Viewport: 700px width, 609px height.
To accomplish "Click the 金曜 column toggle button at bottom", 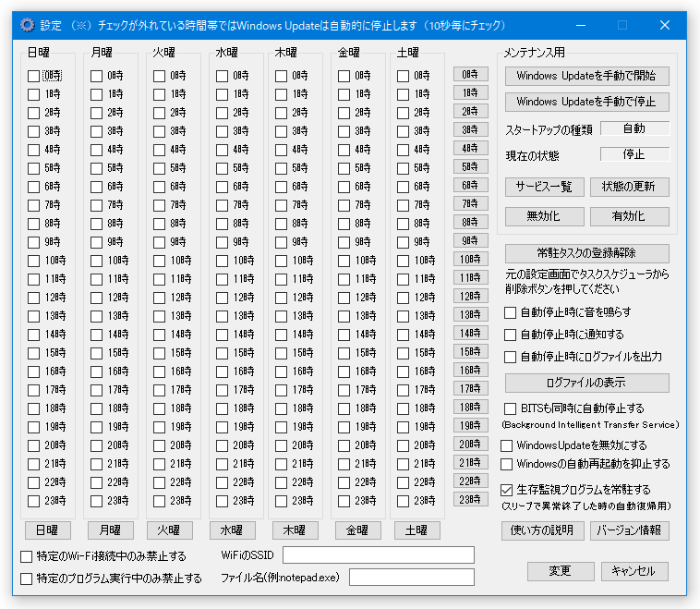I will click(358, 530).
